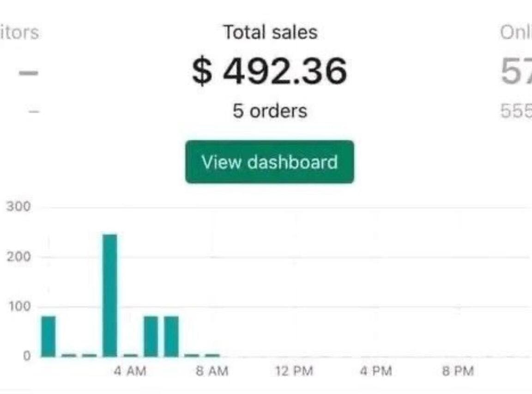Image resolution: width=532 pixels, height=394 pixels.
Task: Open the View dashboard button
Action: coord(270,162)
